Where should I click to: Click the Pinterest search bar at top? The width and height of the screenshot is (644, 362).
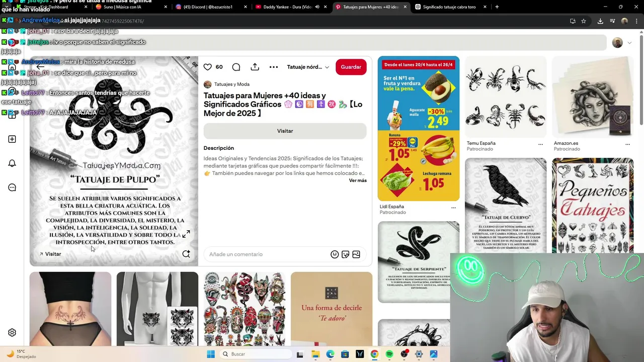click(318, 43)
